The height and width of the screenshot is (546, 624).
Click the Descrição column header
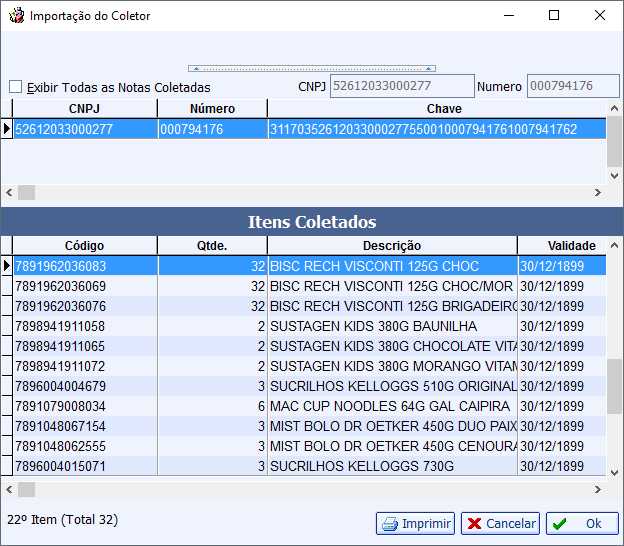(392, 246)
